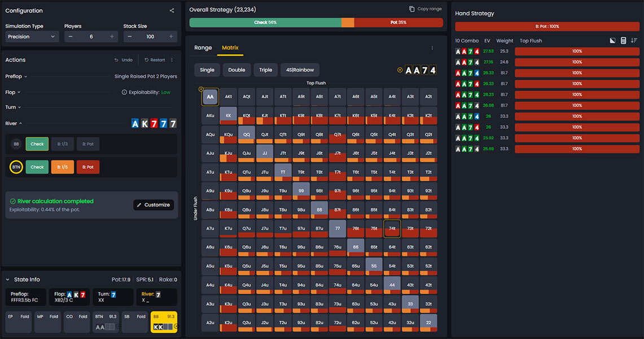The width and height of the screenshot is (644, 339).
Task: Enable the 4S|Rainbow filter
Action: (300, 69)
